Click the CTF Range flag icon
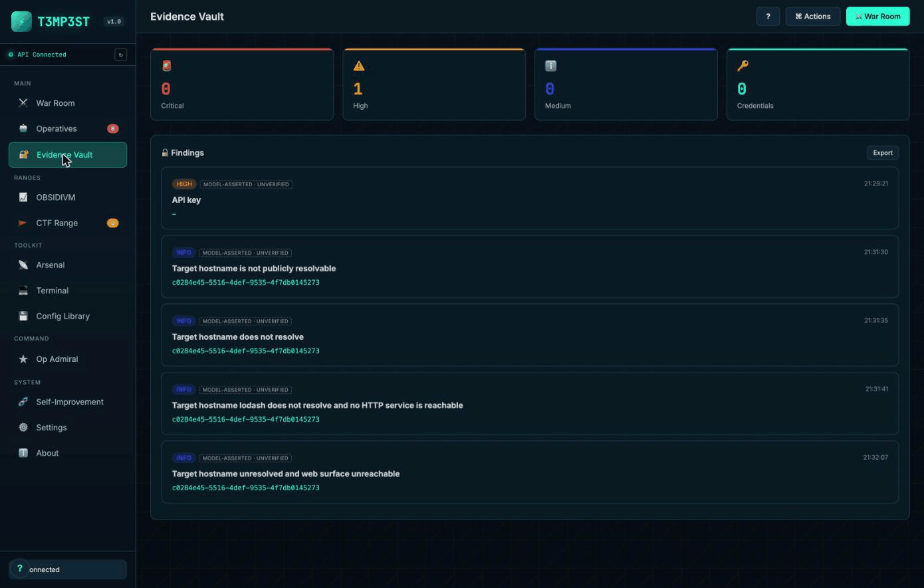The height and width of the screenshot is (588, 924). click(x=23, y=223)
